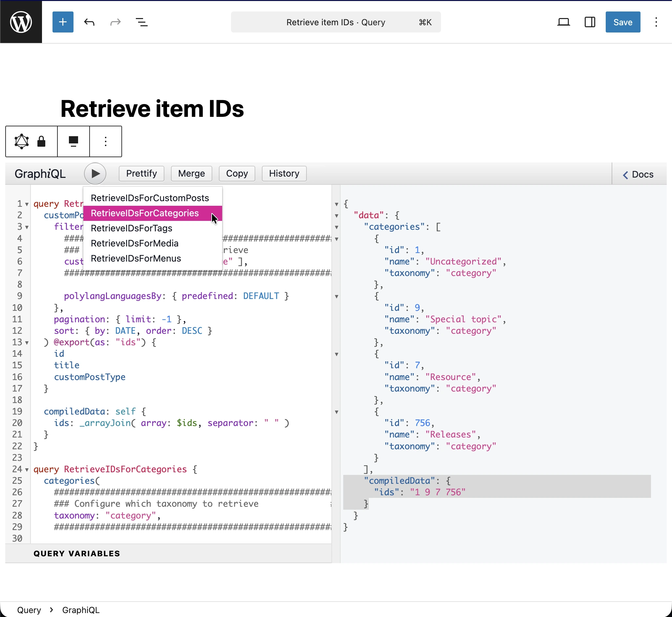Select RetrieveIDsForTags from the operation list
Screen dimensions: 672x617
pos(132,228)
